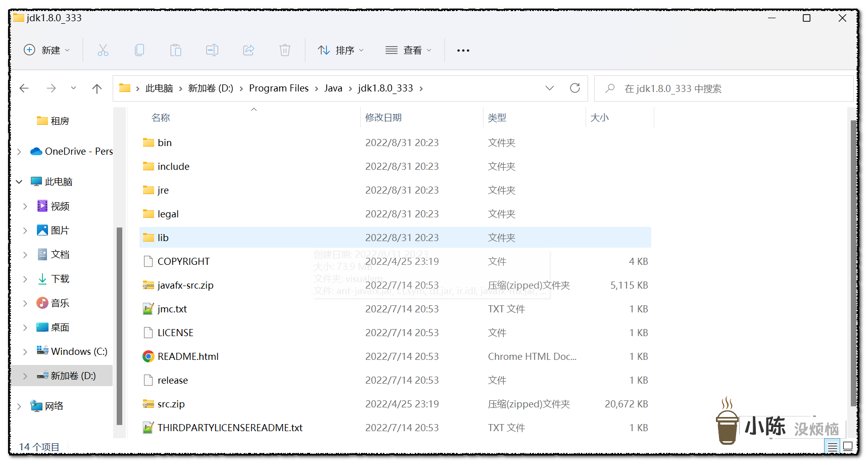
Task: Expand the 文档 tree node
Action: point(25,255)
